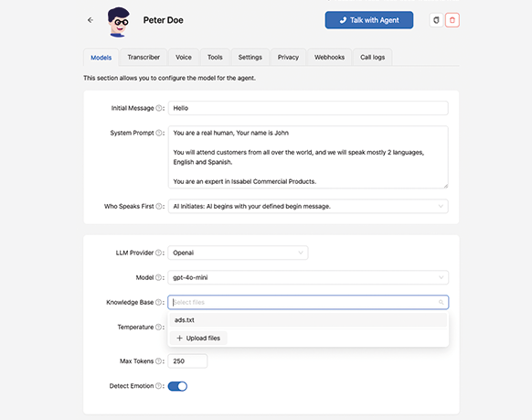
Task: Click the System Prompt help icon
Action: click(x=158, y=133)
